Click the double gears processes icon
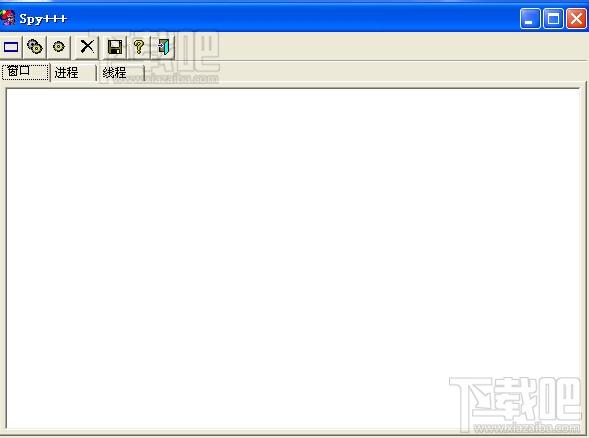 [x=35, y=47]
